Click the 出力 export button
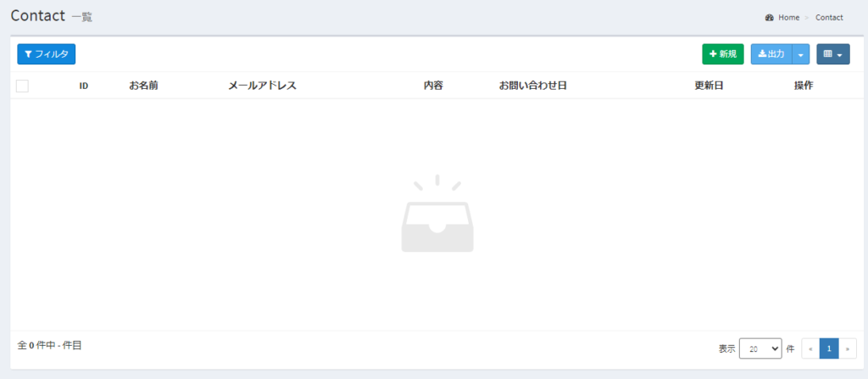Viewport: 868px width, 379px height. 771,54
